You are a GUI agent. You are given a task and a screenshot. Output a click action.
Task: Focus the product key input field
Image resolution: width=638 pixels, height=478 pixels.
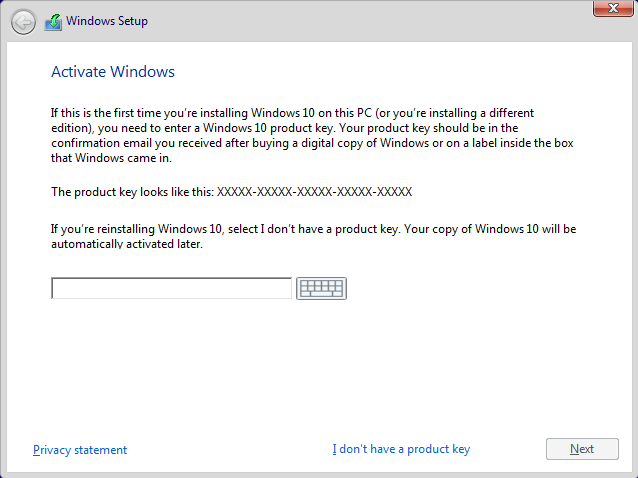(171, 288)
